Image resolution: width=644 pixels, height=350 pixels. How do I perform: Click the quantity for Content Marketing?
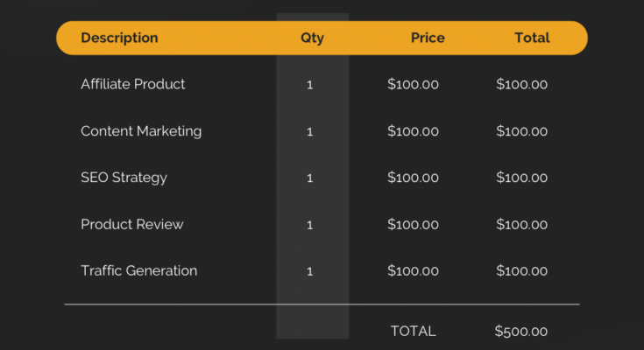(x=309, y=132)
